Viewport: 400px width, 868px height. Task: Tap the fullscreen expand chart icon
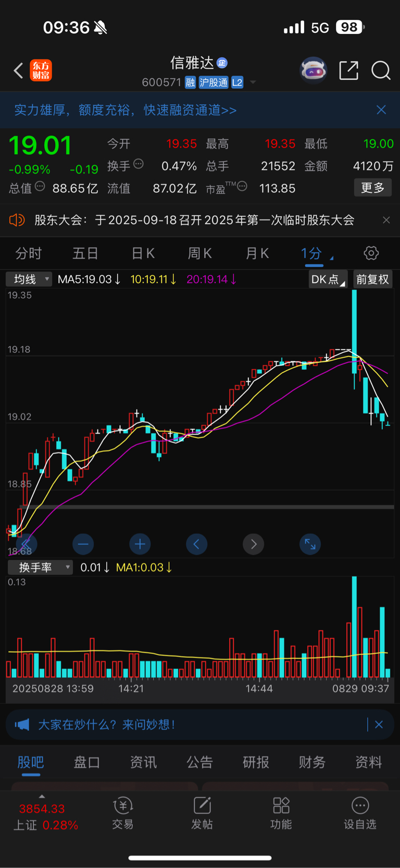pyautogui.click(x=310, y=544)
